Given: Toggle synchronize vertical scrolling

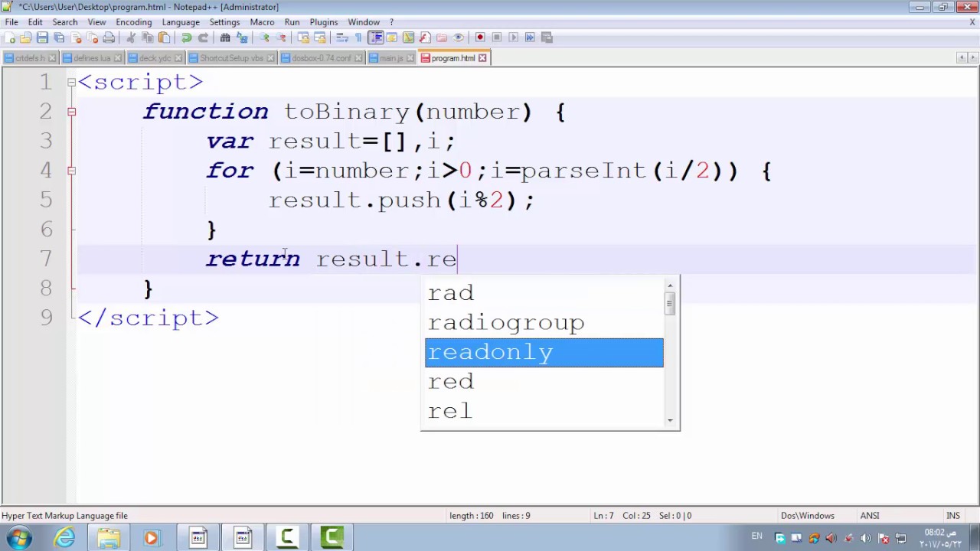Looking at the screenshot, I should [x=303, y=37].
